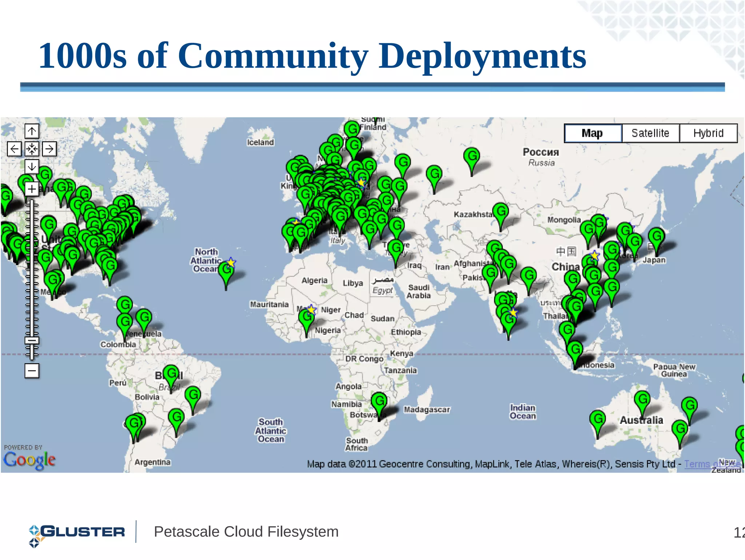Click the Papua New Guinea label
Viewport: 745px width, 560px height.
tap(674, 370)
